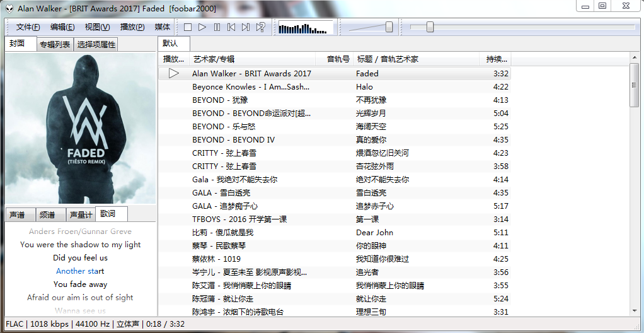Image resolution: width=644 pixels, height=333 pixels.
Task: Select the 煨酒忽忆旧关河 track
Action: 335,153
